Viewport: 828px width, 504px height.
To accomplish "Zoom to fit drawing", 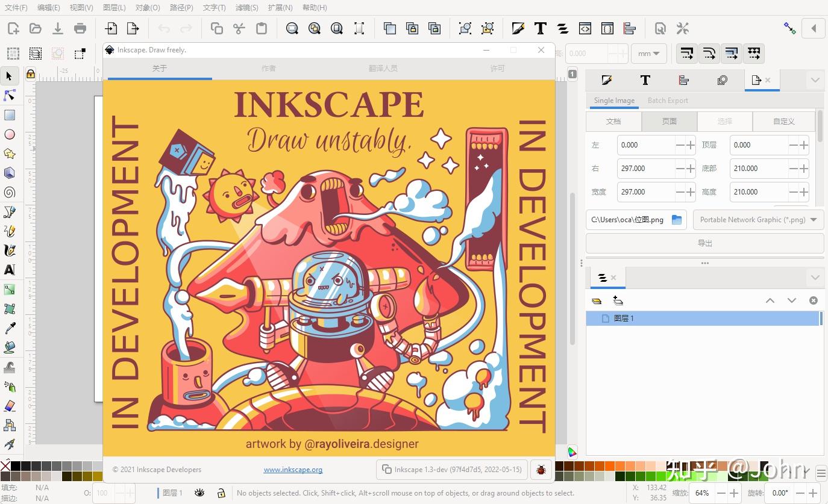I will [x=315, y=28].
